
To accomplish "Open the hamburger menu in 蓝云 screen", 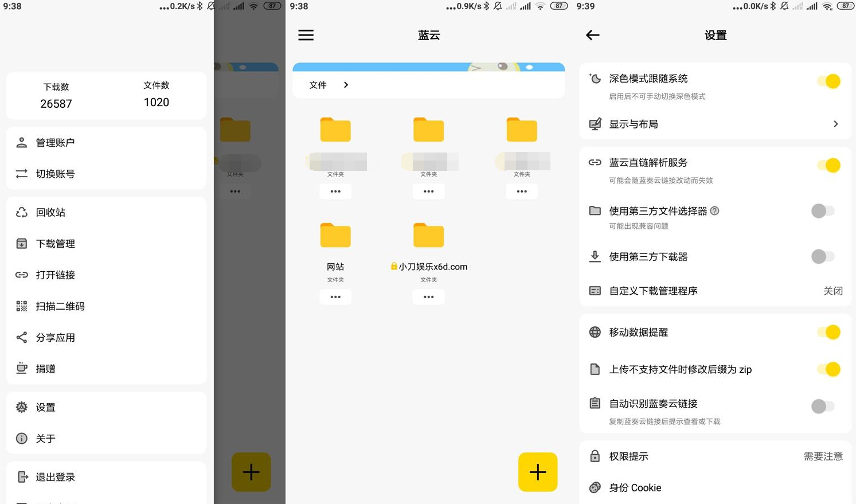I will click(x=306, y=35).
